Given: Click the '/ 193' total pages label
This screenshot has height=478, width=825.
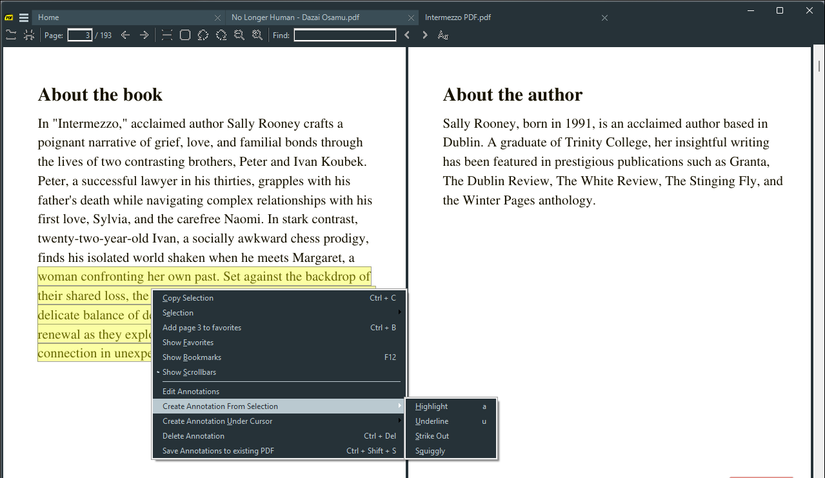Looking at the screenshot, I should pyautogui.click(x=103, y=35).
